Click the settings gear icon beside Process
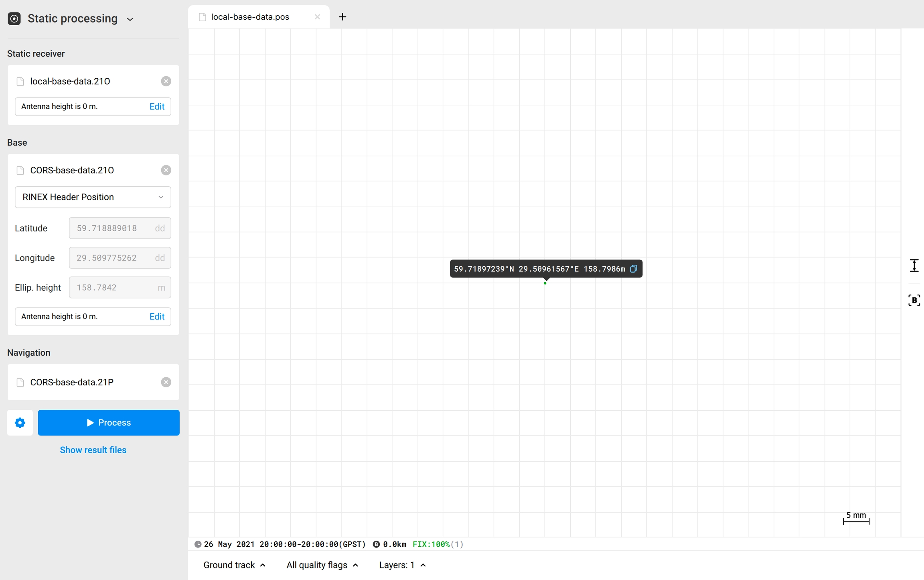Viewport: 924px width, 580px height. pyautogui.click(x=20, y=423)
